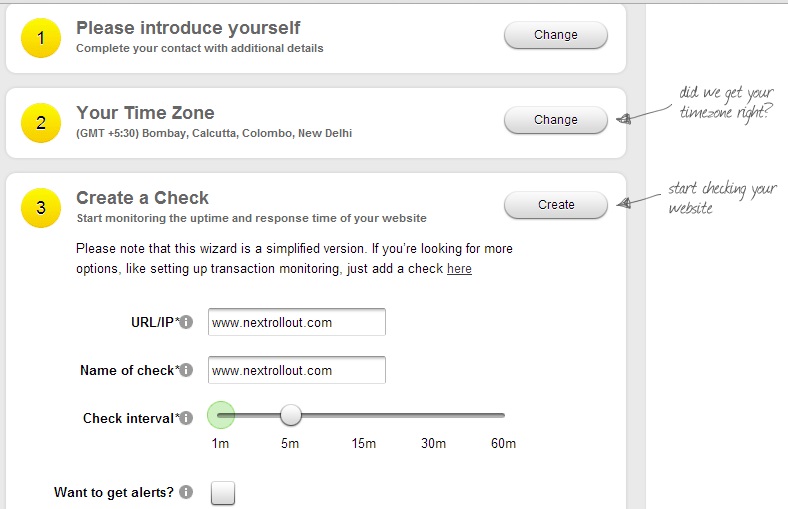The height and width of the screenshot is (509, 788).
Task: Click the URL/IP input field
Action: pyautogui.click(x=297, y=322)
